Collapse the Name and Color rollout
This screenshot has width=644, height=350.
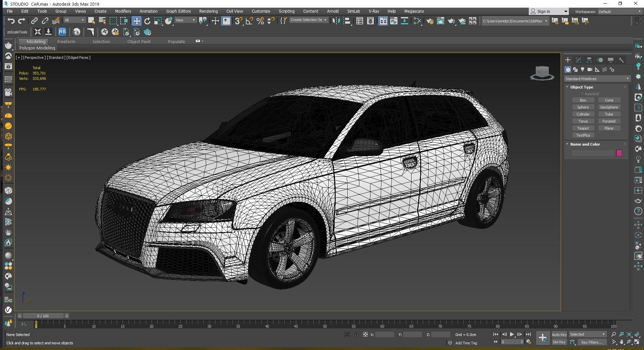coord(585,144)
